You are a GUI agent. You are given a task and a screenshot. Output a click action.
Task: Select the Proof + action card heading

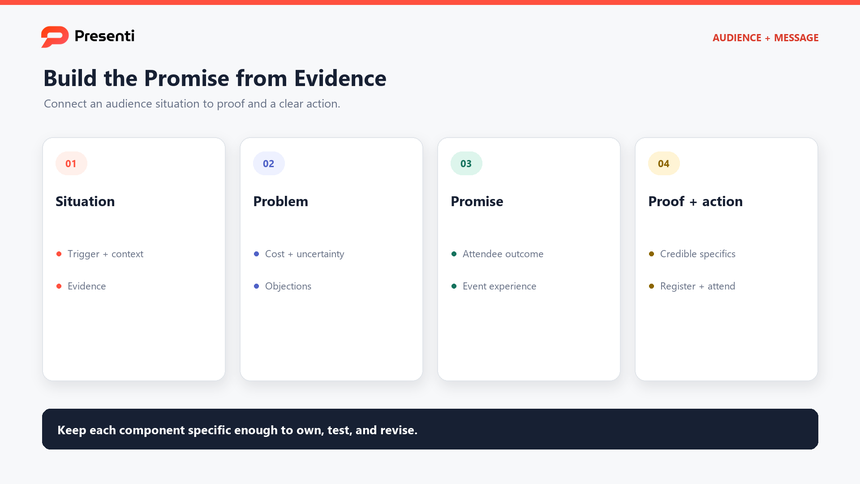695,201
